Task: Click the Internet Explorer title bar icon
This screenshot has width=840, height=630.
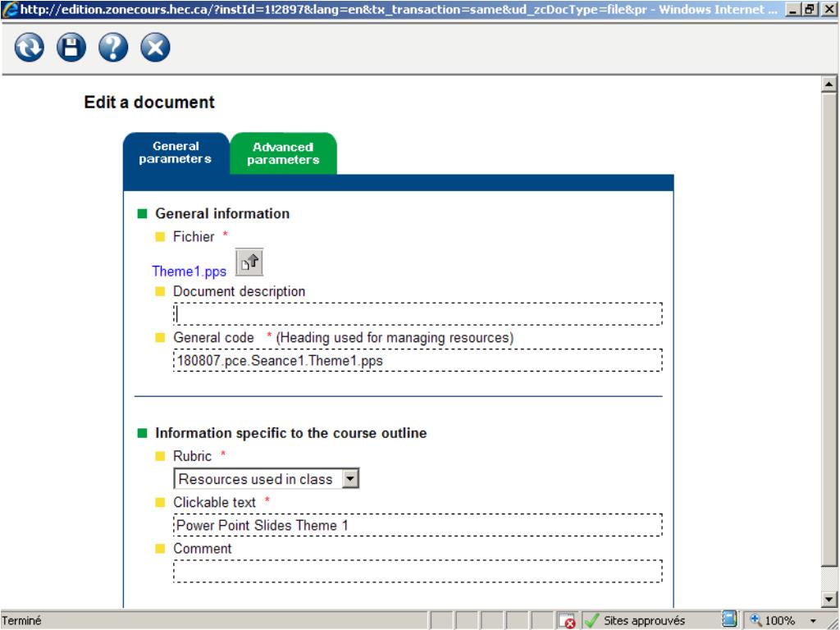Action: [10, 9]
